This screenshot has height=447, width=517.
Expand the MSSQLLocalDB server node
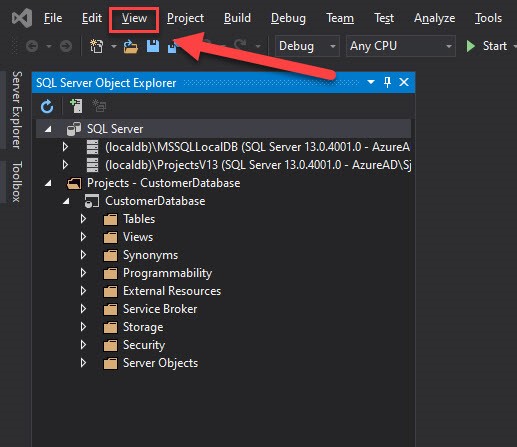pos(65,147)
